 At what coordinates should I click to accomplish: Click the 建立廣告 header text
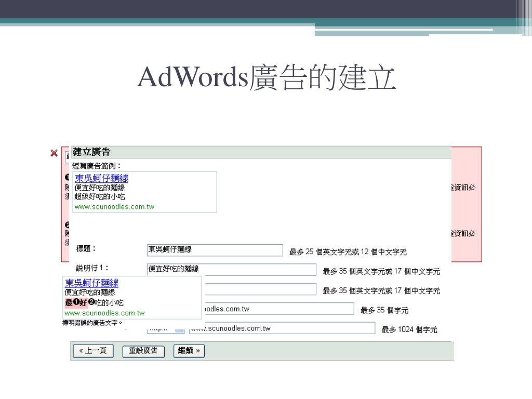pos(91,152)
